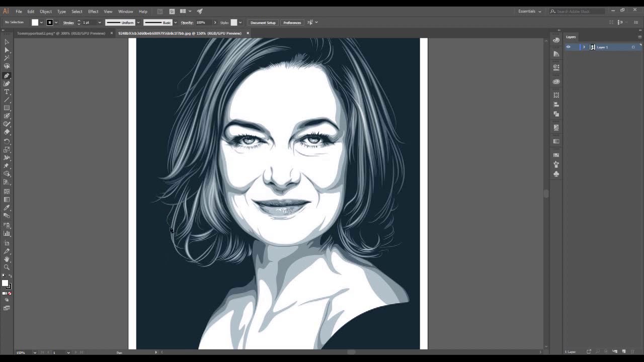Select the Selection tool arrow
The height and width of the screenshot is (362, 644).
tap(7, 42)
